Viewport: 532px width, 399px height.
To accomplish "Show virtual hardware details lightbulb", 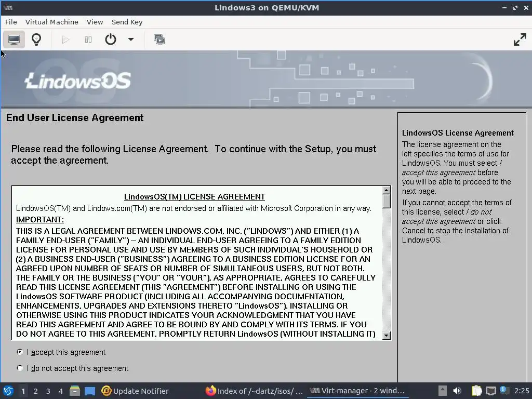I will click(x=36, y=39).
